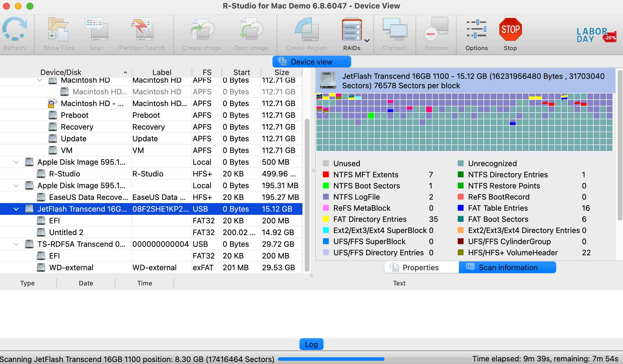This screenshot has width=623, height=364.
Task: Click the device list vertical scrollbar
Action: (307, 195)
